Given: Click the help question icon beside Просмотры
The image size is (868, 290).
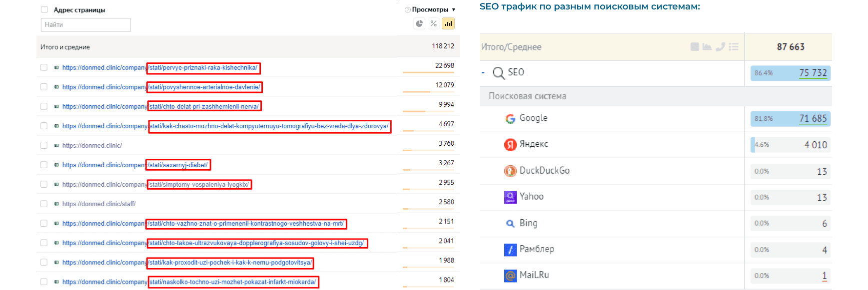Looking at the screenshot, I should coord(407,9).
